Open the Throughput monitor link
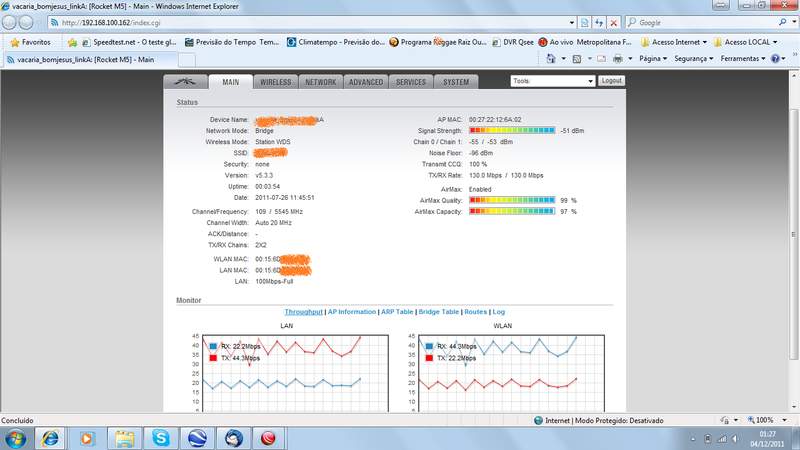The width and height of the screenshot is (800, 450). pos(304,312)
